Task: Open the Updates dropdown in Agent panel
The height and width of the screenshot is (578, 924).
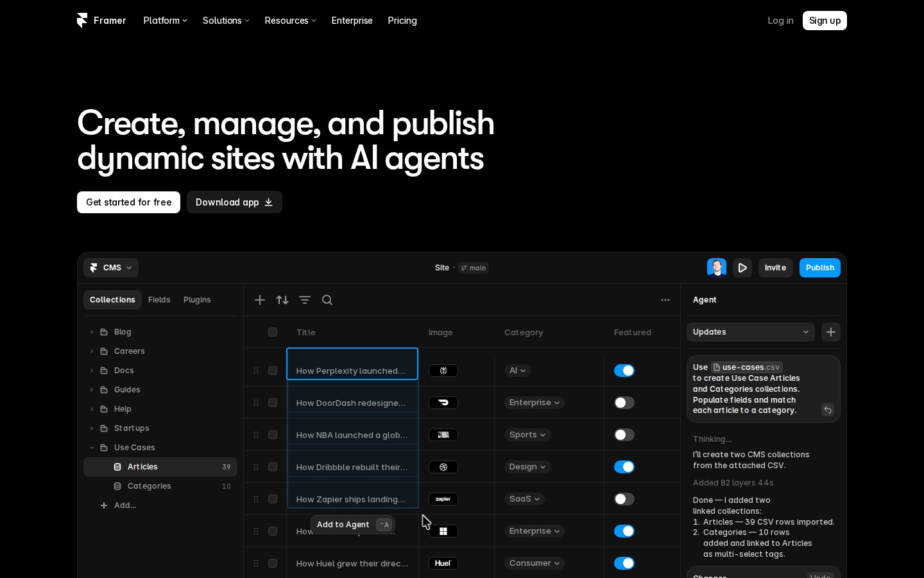Action: (751, 332)
